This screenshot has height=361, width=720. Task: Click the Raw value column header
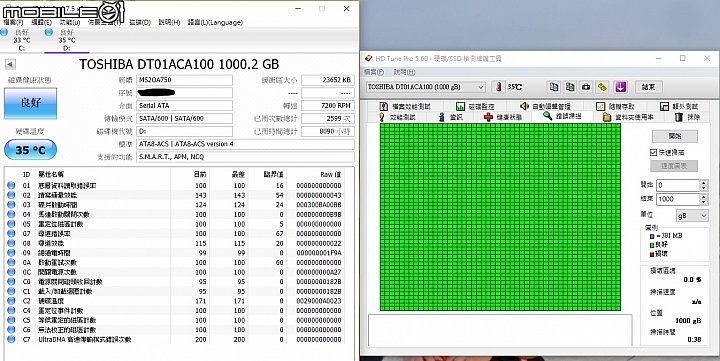point(331,175)
